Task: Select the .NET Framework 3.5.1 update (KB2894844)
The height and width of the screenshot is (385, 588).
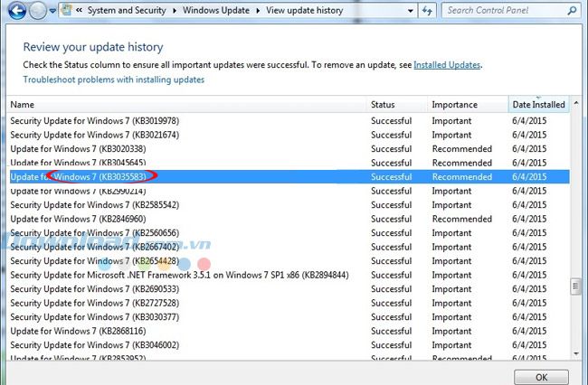Action: click(x=289, y=275)
